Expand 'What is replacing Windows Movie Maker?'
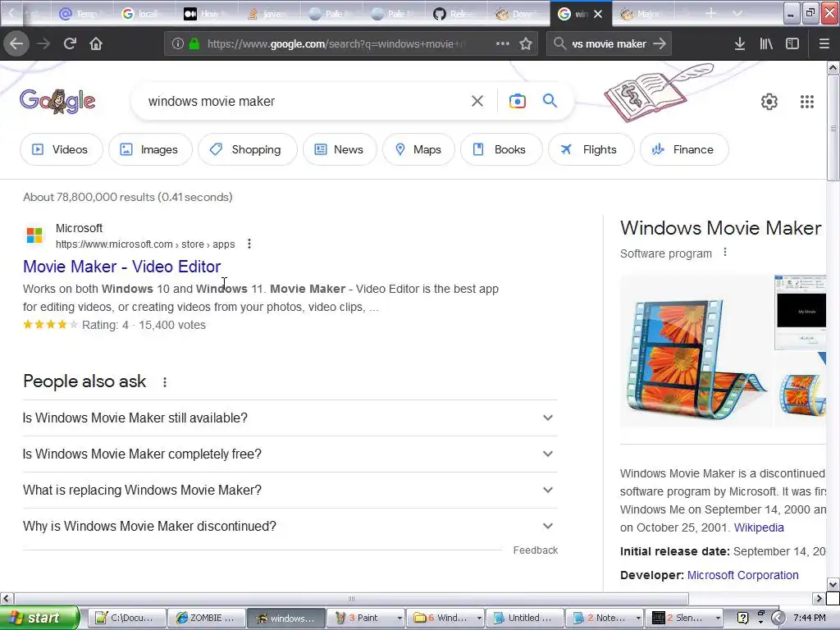840x630 pixels. click(x=290, y=491)
